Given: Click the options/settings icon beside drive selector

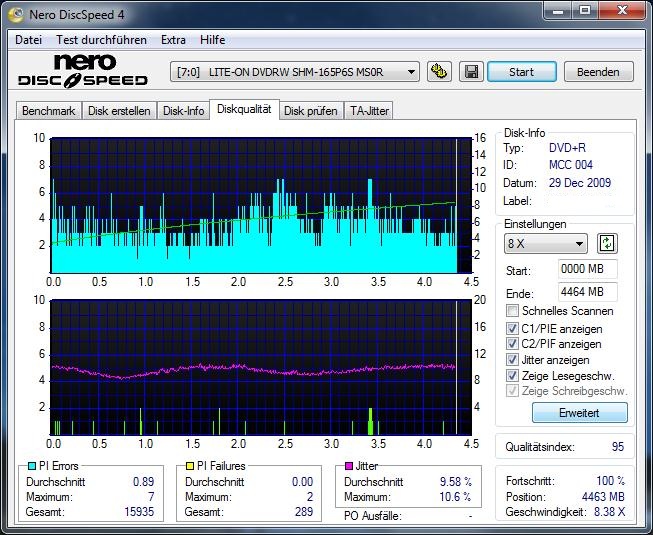Looking at the screenshot, I should tap(437, 72).
